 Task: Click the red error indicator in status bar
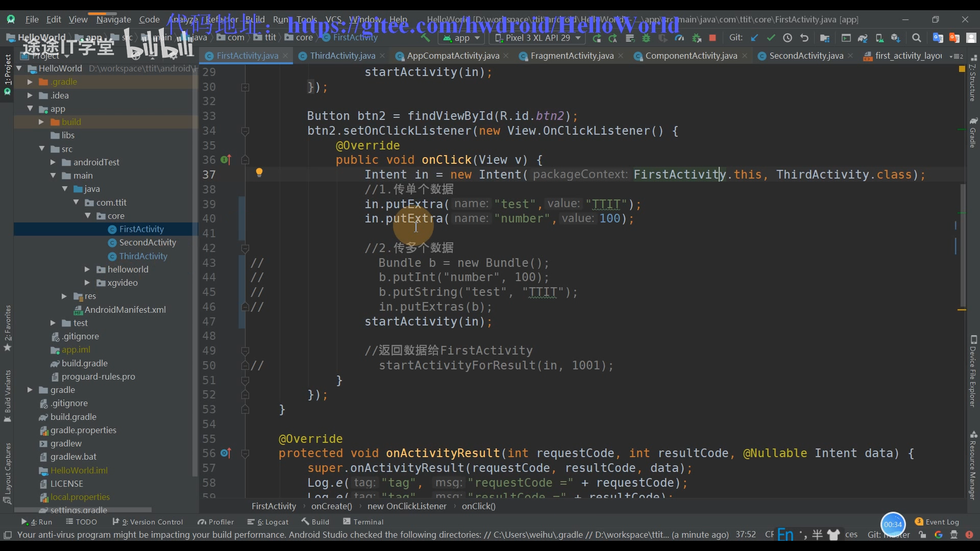point(969,535)
